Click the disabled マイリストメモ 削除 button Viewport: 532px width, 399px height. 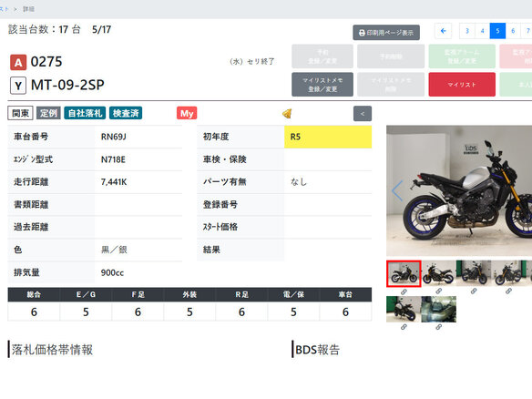point(391,85)
